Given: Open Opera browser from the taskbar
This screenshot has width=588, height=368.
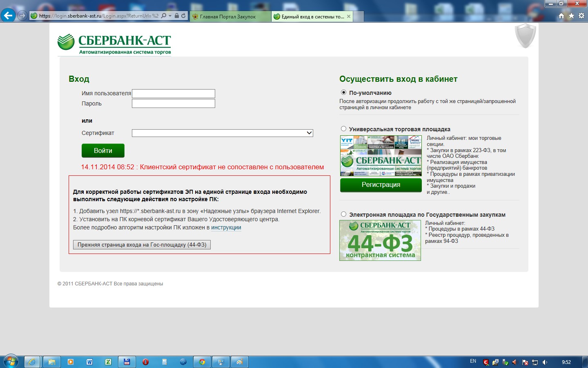Looking at the screenshot, I should 146,362.
